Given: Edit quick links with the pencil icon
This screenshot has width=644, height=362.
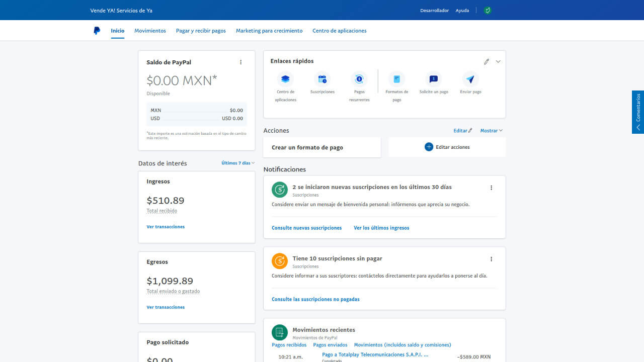Looking at the screenshot, I should click(487, 61).
